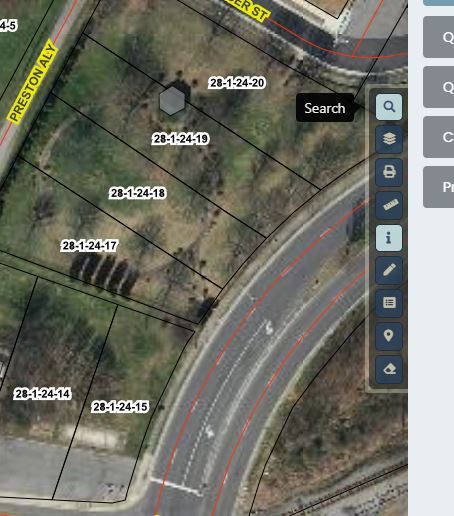Select parcel label 28-1-24-14

tap(43, 394)
